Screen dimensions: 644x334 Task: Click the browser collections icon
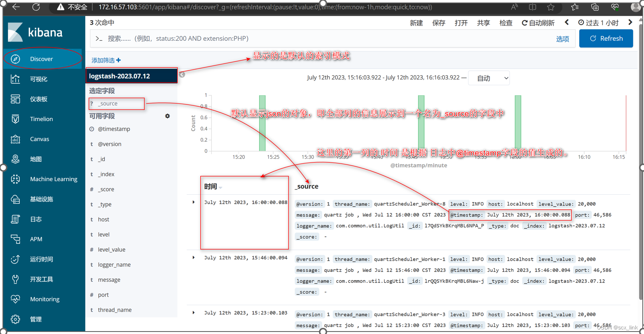[595, 7]
